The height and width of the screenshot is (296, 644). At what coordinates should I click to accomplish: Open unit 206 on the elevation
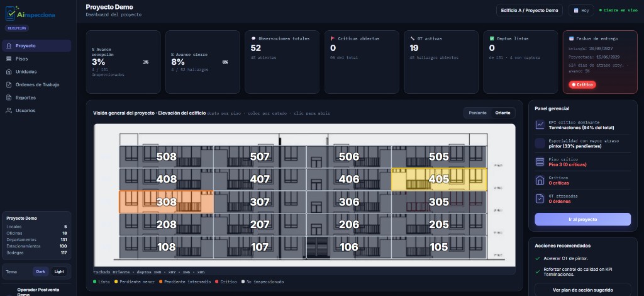pos(348,224)
